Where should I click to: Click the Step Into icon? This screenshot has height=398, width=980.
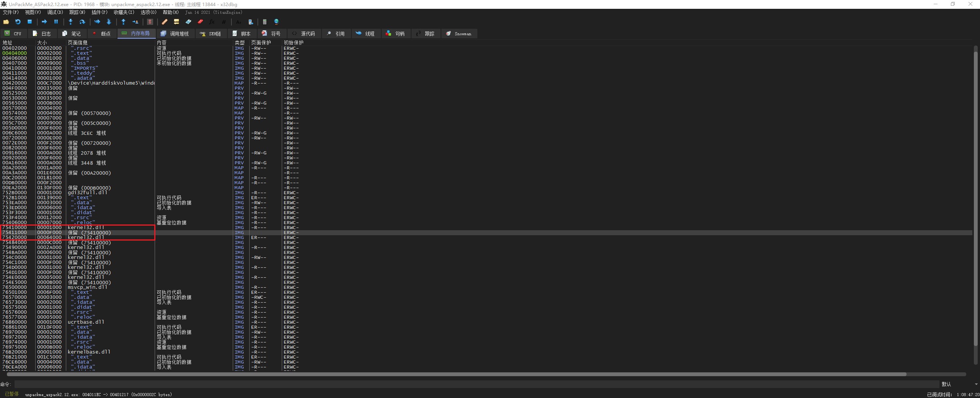click(70, 22)
